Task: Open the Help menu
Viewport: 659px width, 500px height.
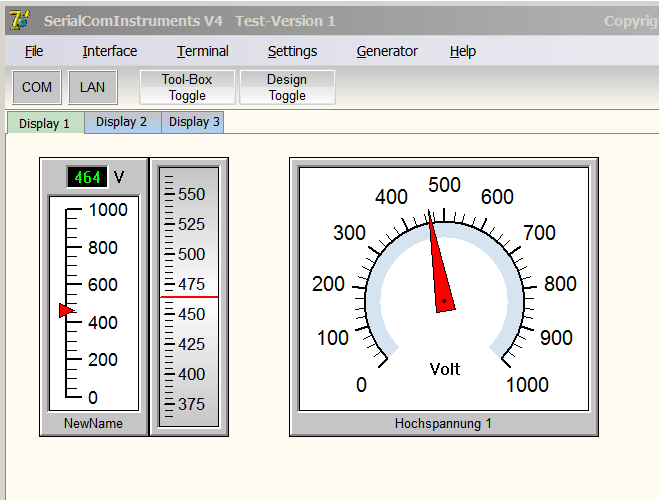Action: click(x=463, y=51)
